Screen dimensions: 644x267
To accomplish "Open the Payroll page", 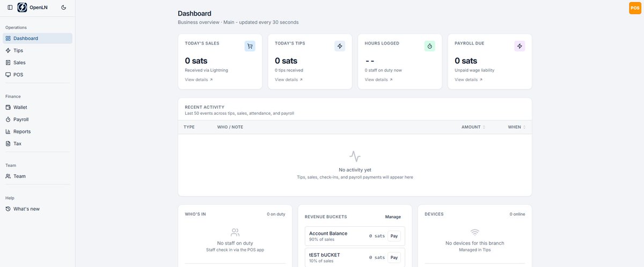I will click(x=38, y=120).
